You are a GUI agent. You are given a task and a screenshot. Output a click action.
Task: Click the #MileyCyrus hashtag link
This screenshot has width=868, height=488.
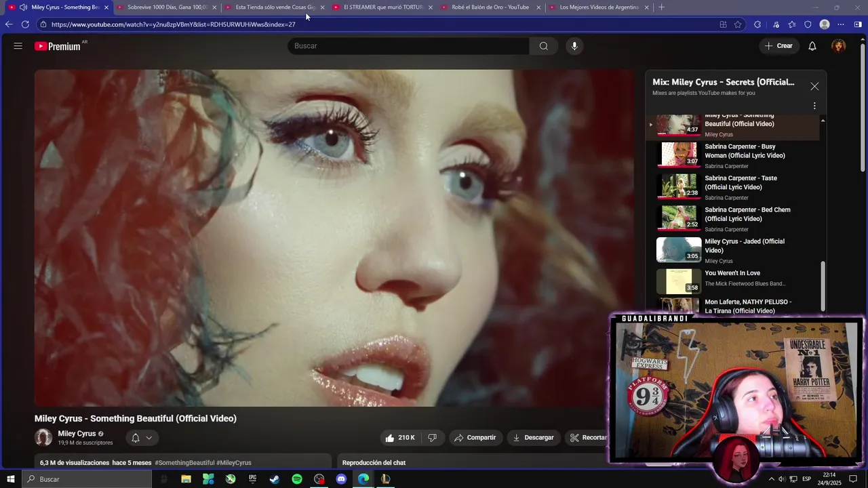coord(234,463)
